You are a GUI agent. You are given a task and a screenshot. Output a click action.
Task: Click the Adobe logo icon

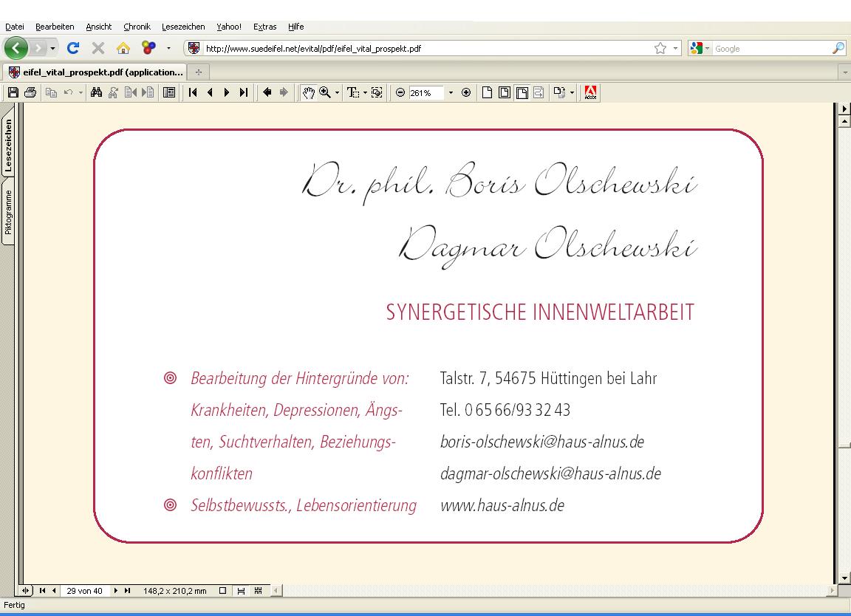[x=590, y=93]
